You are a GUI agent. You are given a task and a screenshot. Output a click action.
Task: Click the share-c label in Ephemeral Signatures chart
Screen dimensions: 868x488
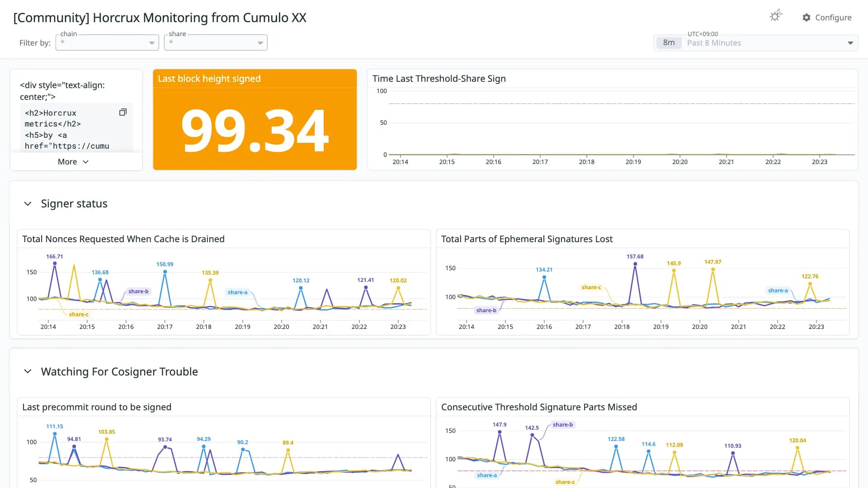[x=591, y=287]
